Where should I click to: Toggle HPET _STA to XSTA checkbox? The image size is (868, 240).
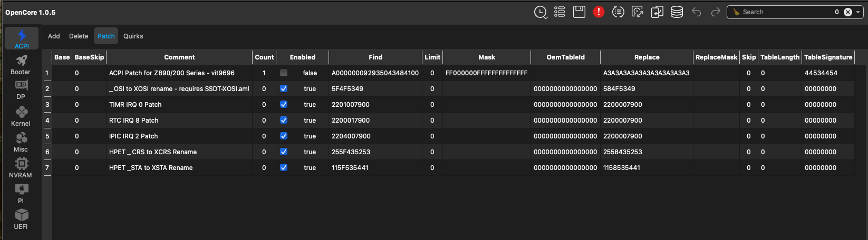click(284, 167)
